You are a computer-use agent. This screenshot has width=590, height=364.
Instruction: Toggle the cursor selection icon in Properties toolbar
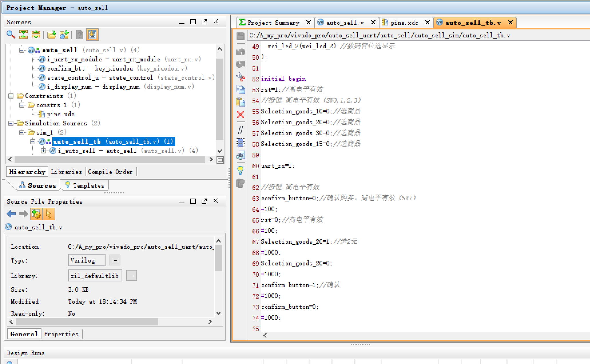point(49,214)
